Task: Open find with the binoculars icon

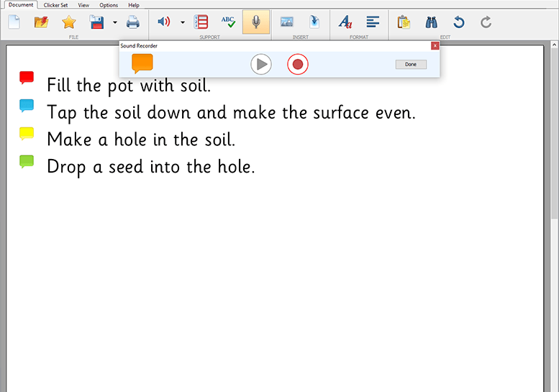Action: [431, 22]
